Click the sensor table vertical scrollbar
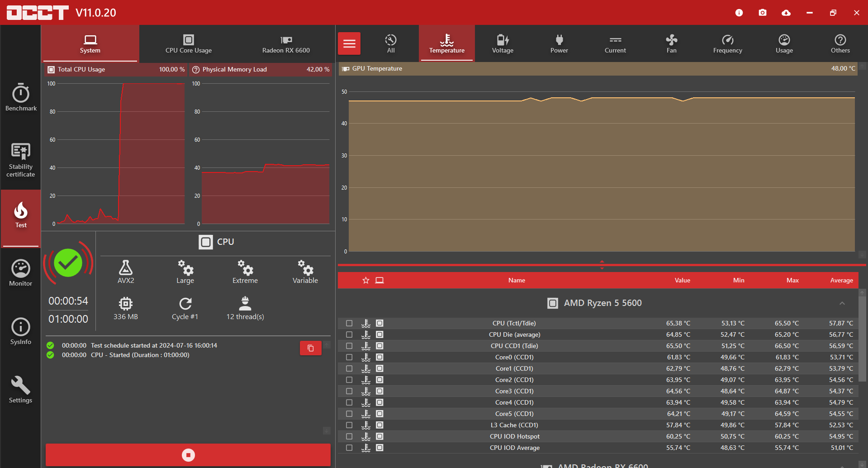The image size is (868, 468). (862, 339)
